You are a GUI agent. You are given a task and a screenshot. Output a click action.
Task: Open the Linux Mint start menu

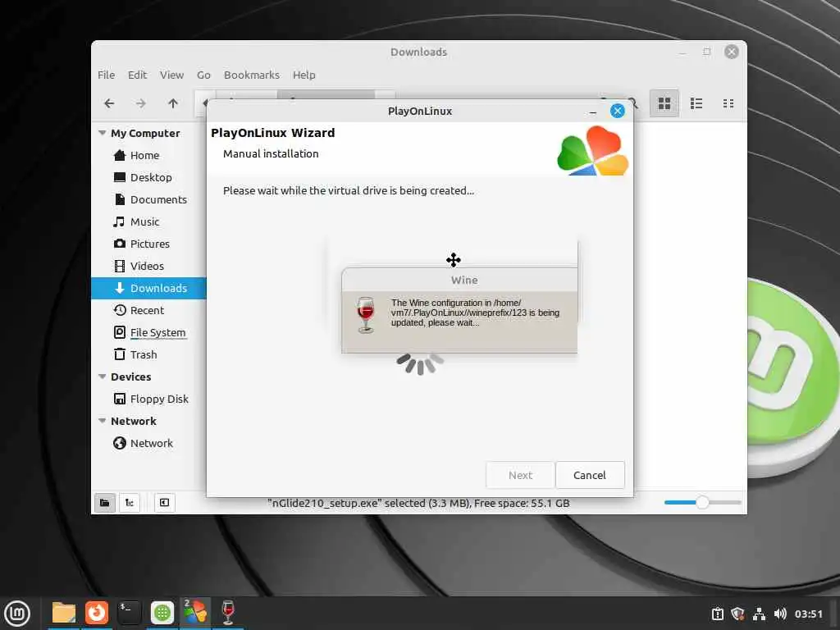(17, 613)
